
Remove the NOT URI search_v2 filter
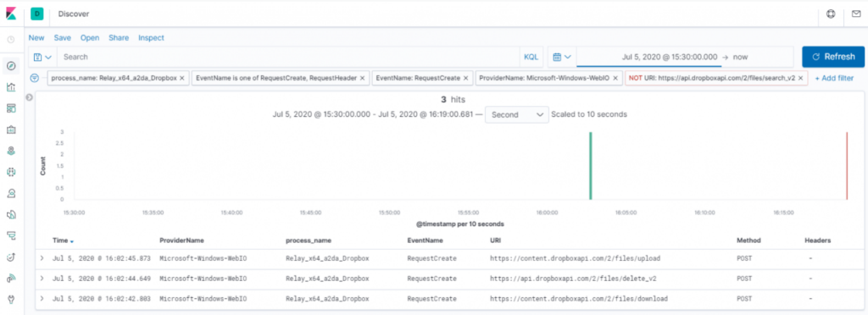click(801, 79)
